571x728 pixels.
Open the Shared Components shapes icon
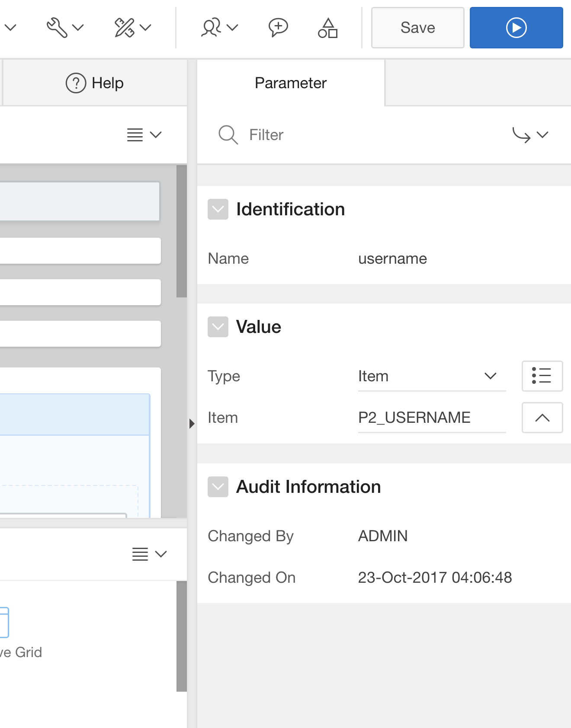(327, 28)
